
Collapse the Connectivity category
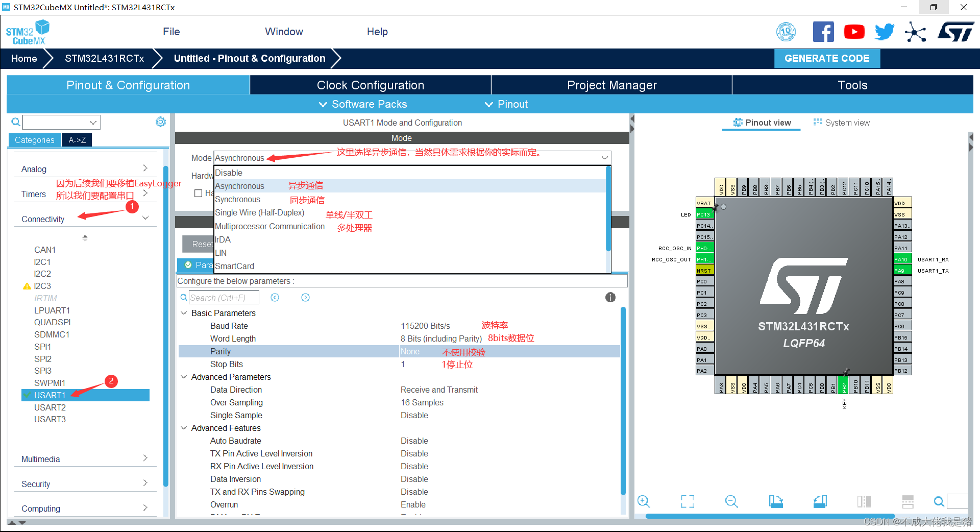[85, 219]
